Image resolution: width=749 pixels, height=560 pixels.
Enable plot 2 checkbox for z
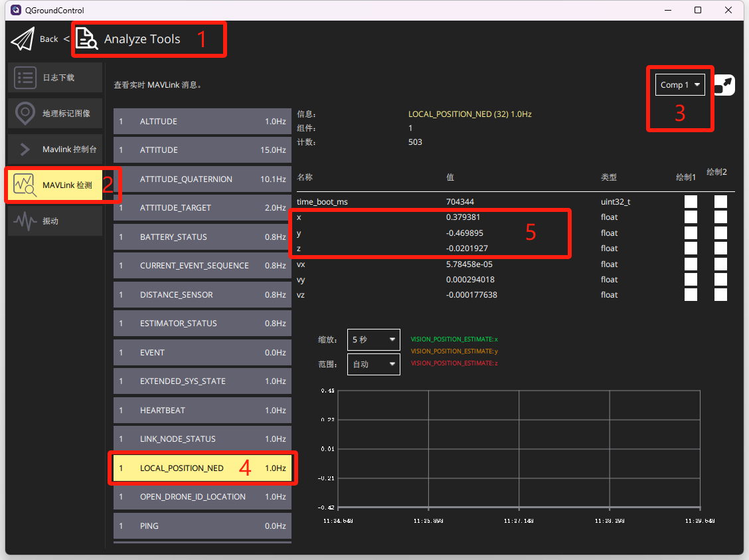click(x=721, y=248)
